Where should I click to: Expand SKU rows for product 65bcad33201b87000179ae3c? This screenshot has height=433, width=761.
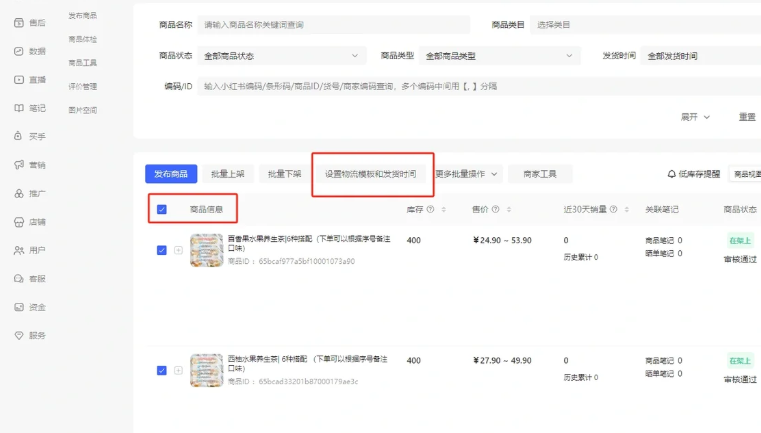(x=178, y=370)
